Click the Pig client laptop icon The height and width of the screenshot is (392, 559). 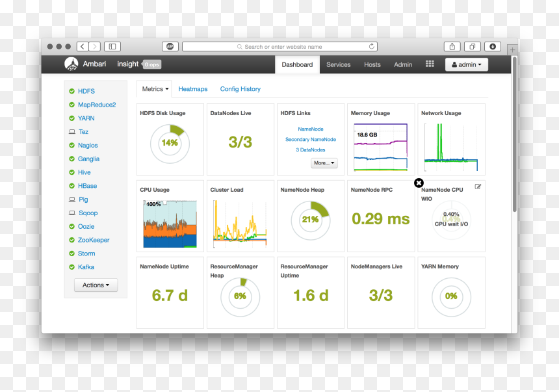pos(72,200)
